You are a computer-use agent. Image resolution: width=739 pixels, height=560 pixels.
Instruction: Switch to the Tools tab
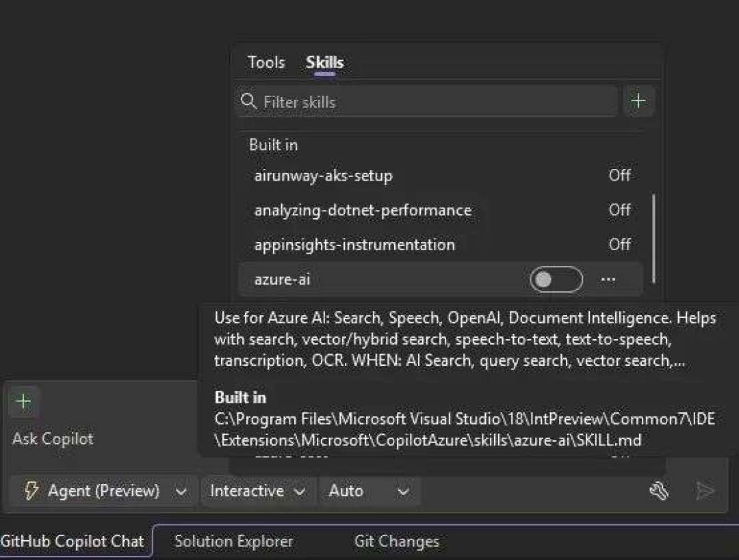266,62
